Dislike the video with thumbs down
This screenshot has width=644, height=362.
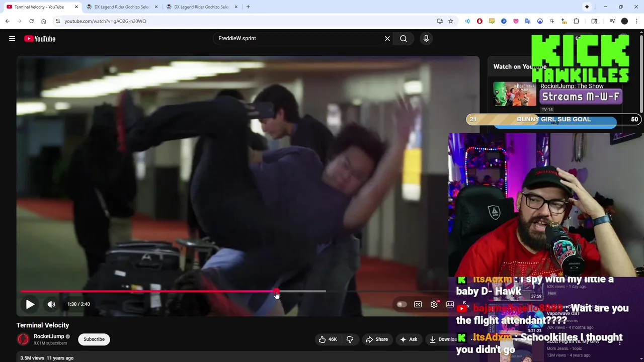(x=350, y=339)
